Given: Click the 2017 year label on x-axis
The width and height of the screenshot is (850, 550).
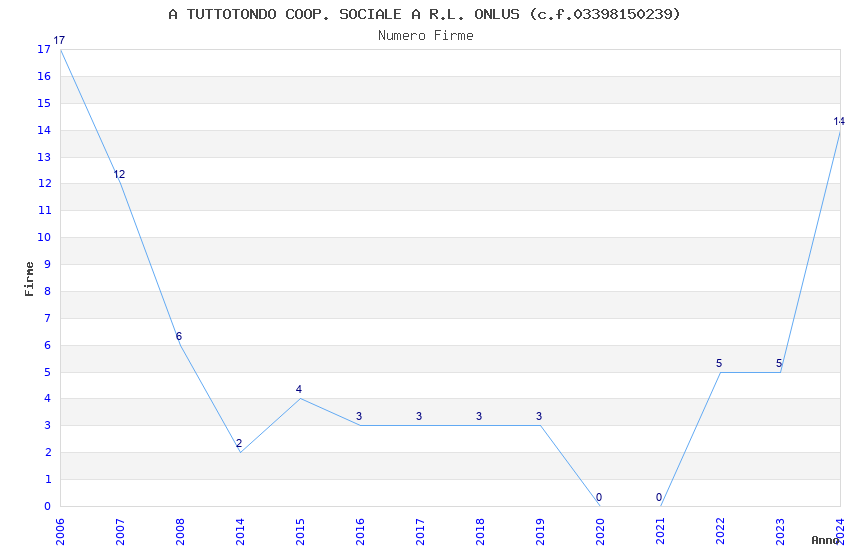Looking at the screenshot, I should [420, 532].
